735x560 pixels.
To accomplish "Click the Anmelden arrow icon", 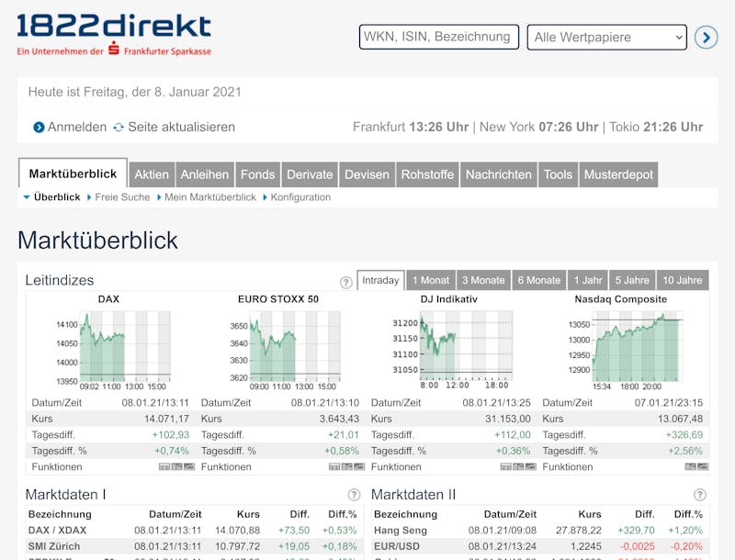I will point(39,127).
